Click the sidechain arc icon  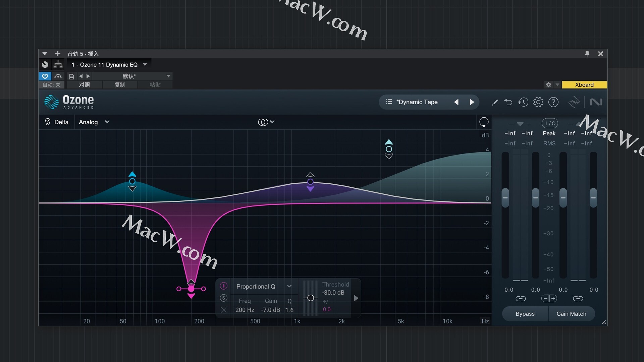pyautogui.click(x=58, y=76)
